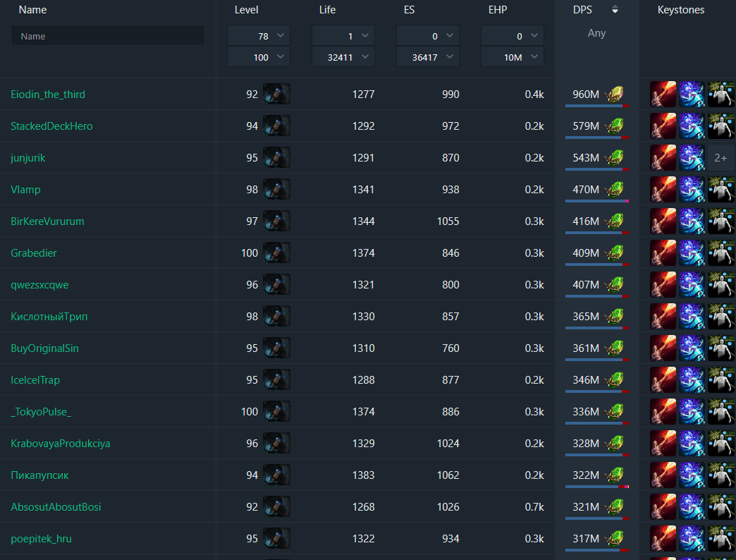The width and height of the screenshot is (736, 560).
Task: Click skill gem icon beside 416M DPS
Action: pos(614,221)
